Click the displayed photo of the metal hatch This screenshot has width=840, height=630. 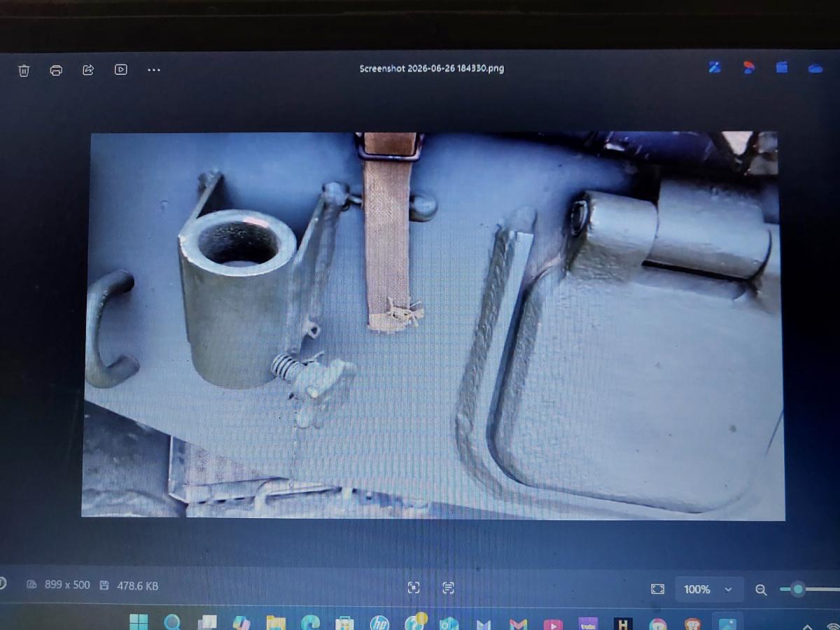click(433, 325)
